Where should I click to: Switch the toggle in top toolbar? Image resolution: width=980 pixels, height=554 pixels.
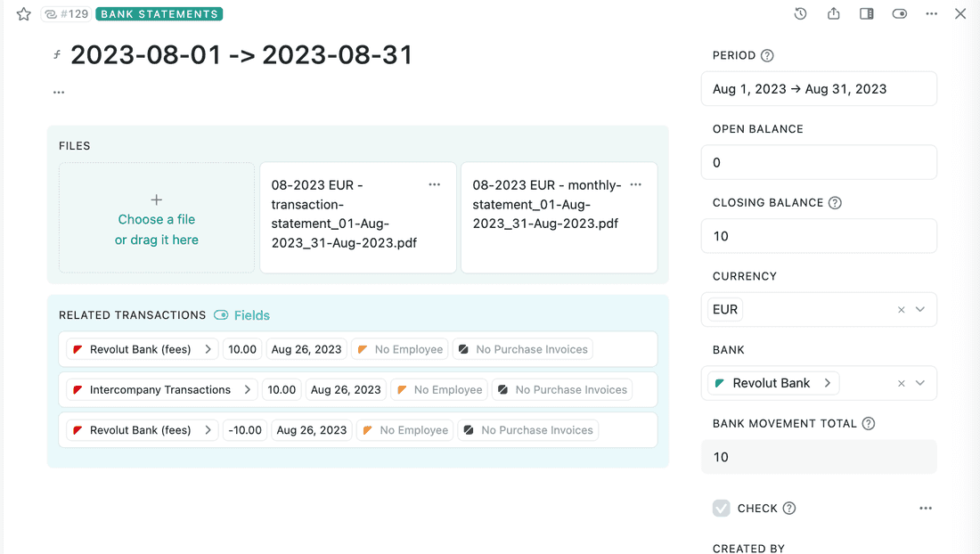point(899,14)
